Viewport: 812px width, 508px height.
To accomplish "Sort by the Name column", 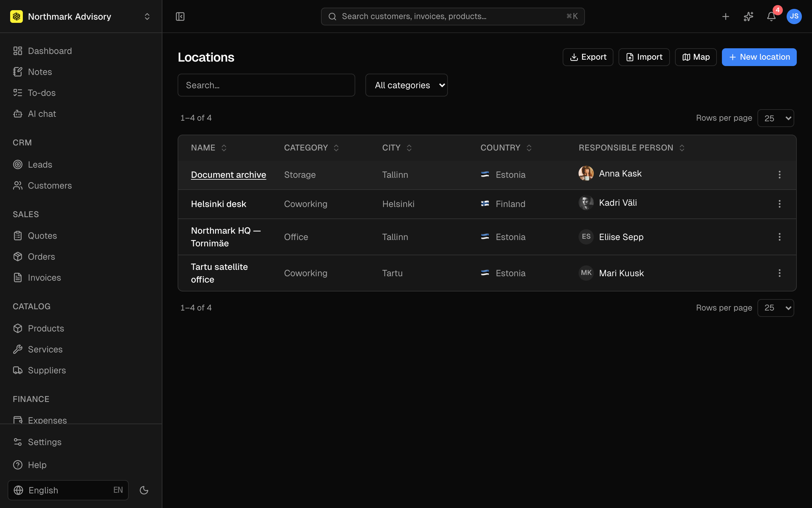I will tap(209, 148).
